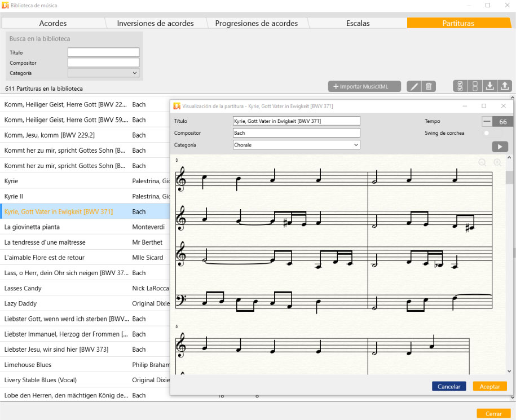Maximize the score visualization window
Image resolution: width=516 pixels, height=420 pixels.
point(484,106)
